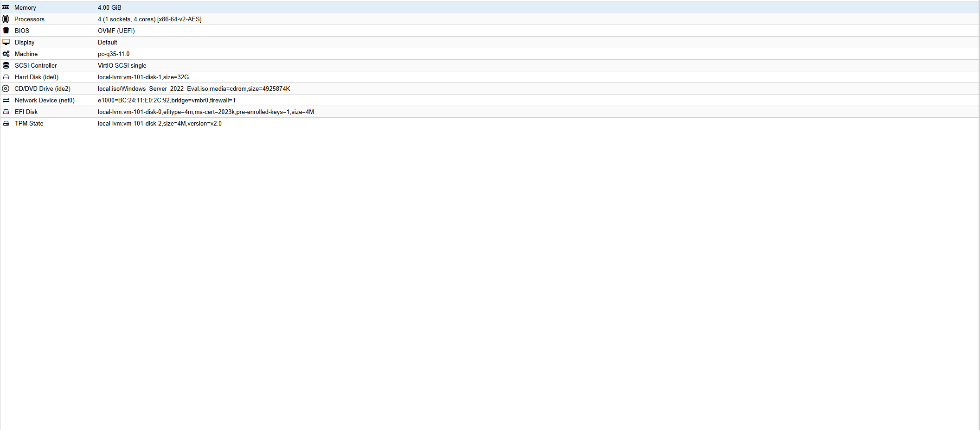
Task: Select the Hard Disk (ide0) label
Action: click(x=37, y=77)
